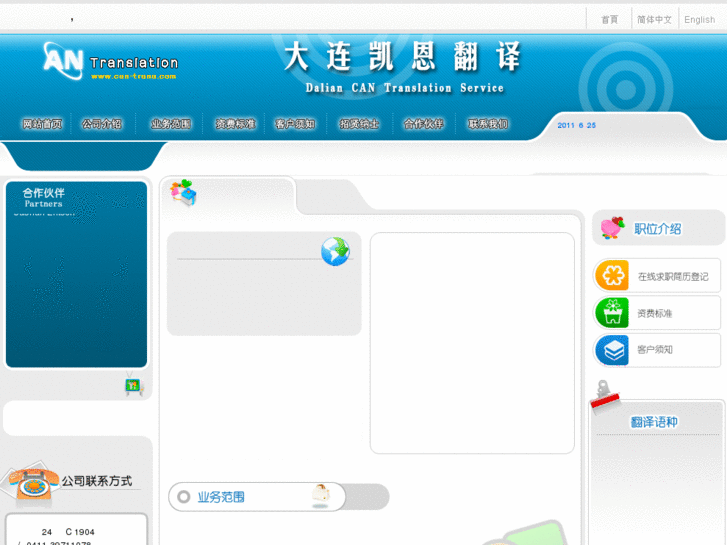The width and height of the screenshot is (727, 545).
Task: Click the colorful gift box icon in tab
Action: point(183,192)
